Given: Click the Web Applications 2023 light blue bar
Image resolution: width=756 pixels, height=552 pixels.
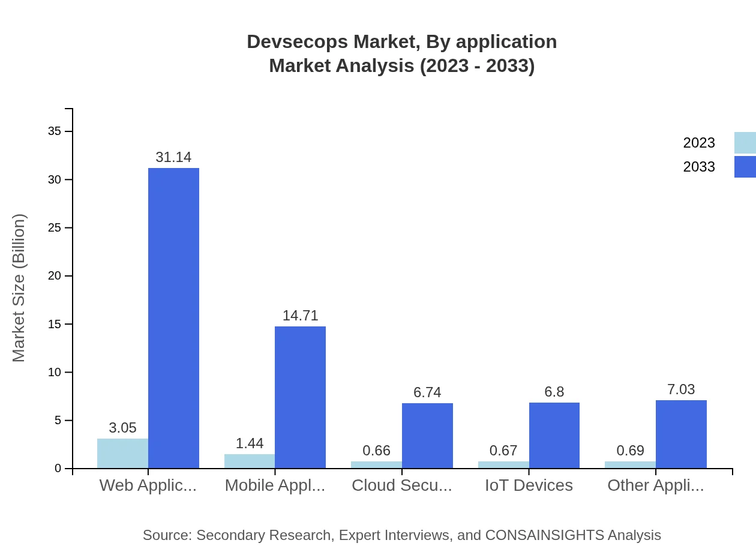Looking at the screenshot, I should click(x=122, y=453).
